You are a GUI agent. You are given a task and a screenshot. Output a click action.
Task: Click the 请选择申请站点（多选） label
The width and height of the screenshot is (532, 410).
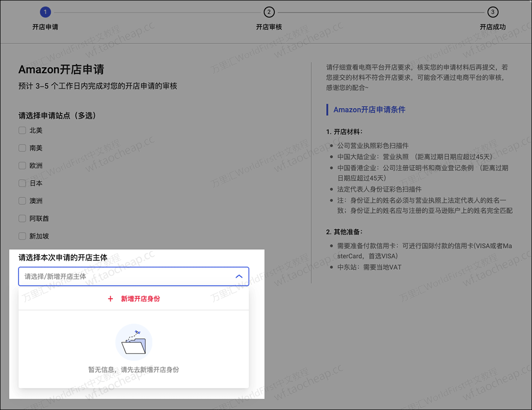pyautogui.click(x=57, y=116)
